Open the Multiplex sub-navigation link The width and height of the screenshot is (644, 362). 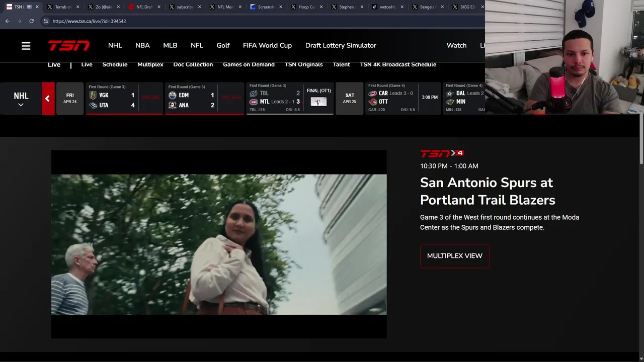coord(150,64)
